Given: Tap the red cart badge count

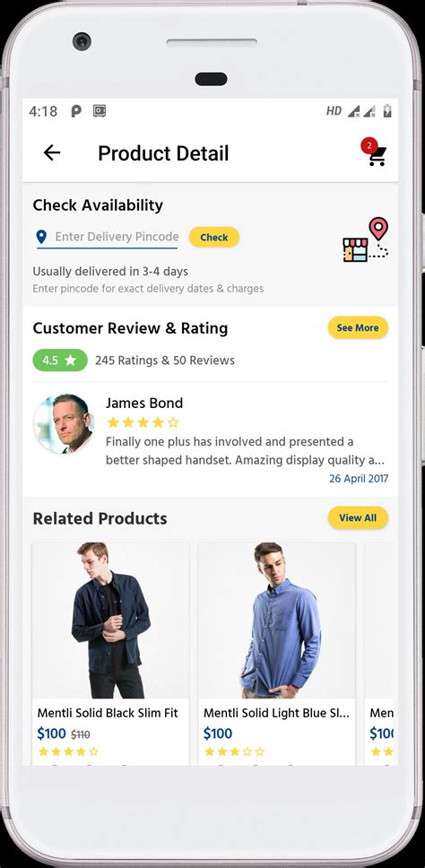Looking at the screenshot, I should [369, 146].
